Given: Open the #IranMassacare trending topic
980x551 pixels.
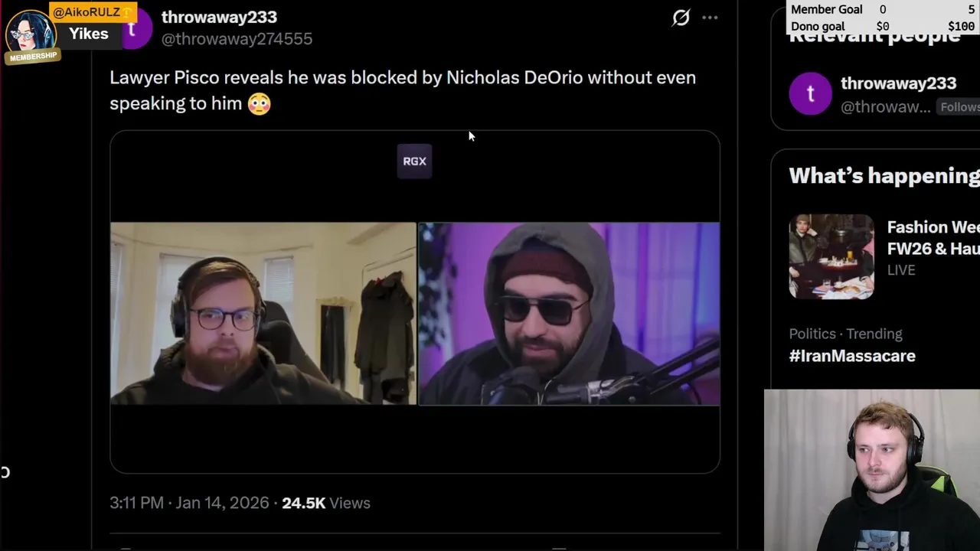Looking at the screenshot, I should [x=852, y=356].
